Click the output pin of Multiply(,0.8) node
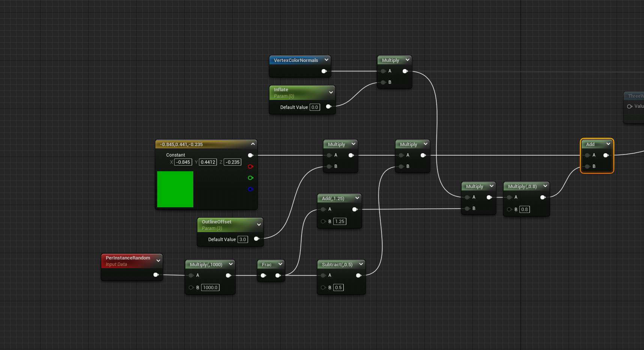Viewport: 644px width, 350px height. tap(543, 197)
